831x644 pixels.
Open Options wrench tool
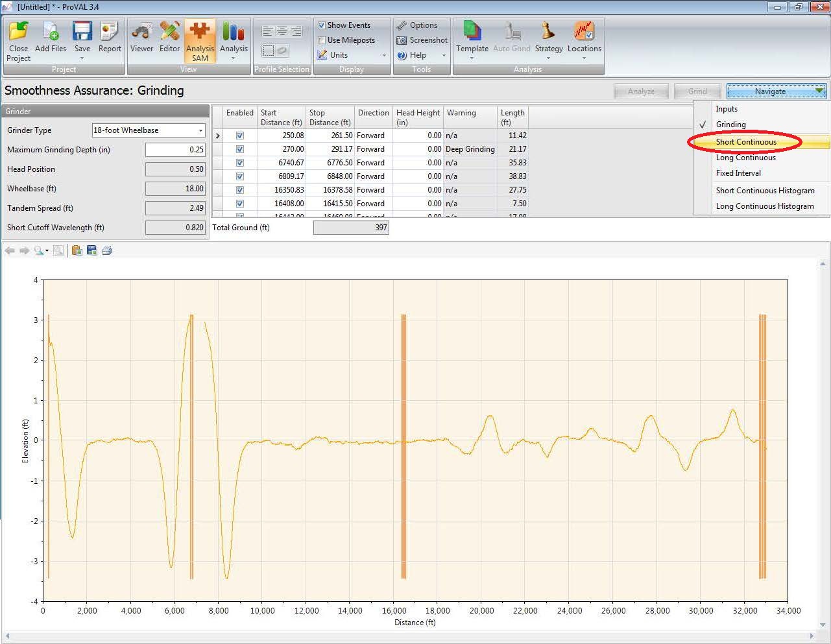click(417, 25)
